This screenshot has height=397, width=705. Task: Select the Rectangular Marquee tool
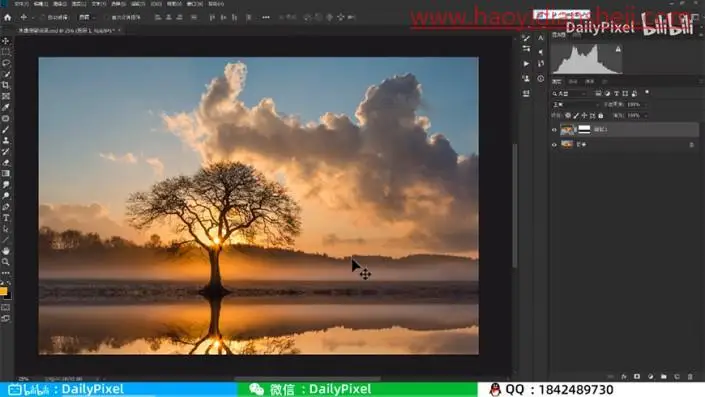(6, 52)
